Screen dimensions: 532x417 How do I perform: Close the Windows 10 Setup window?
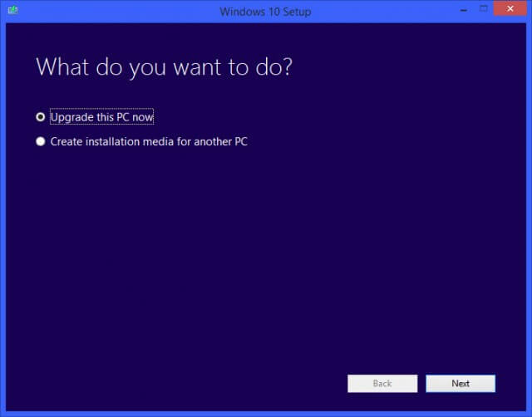tap(510, 8)
